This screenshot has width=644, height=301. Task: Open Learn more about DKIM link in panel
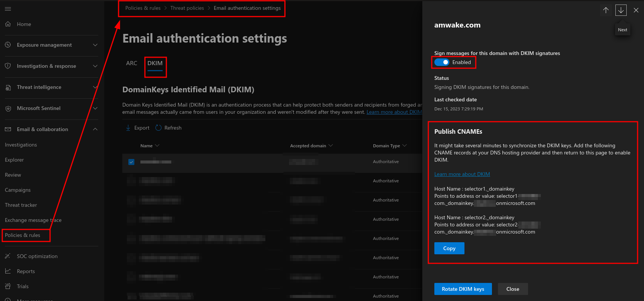point(462,174)
